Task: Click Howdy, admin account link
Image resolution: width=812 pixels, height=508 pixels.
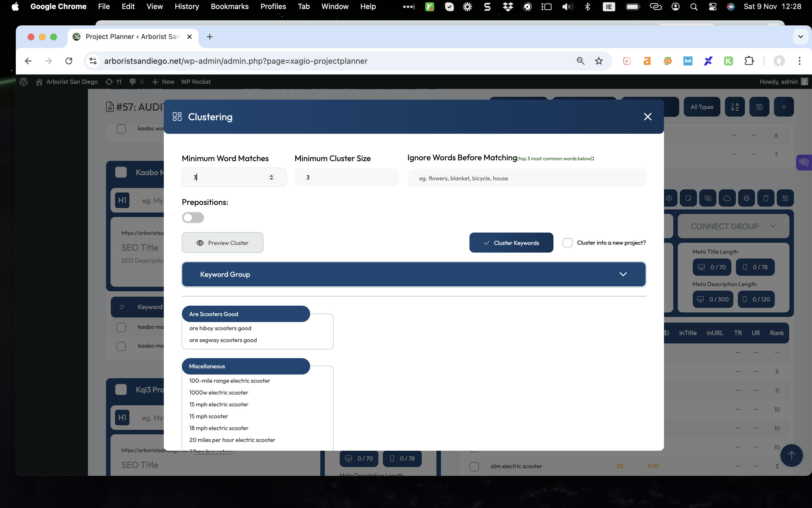Action: coord(784,82)
